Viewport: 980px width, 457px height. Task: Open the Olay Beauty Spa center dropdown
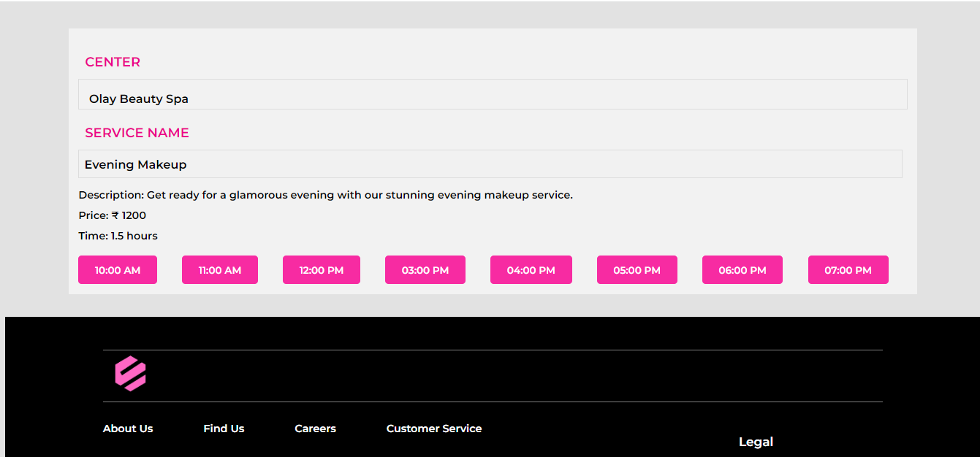click(x=493, y=95)
